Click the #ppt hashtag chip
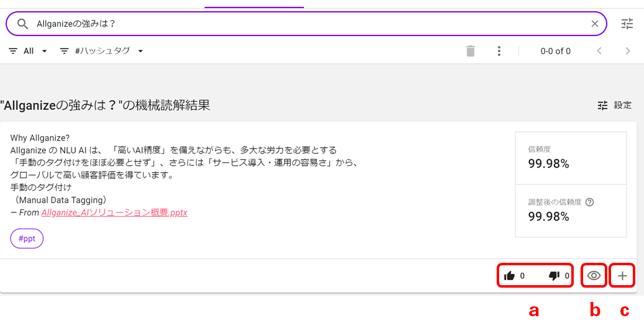644x333 pixels. click(x=27, y=239)
